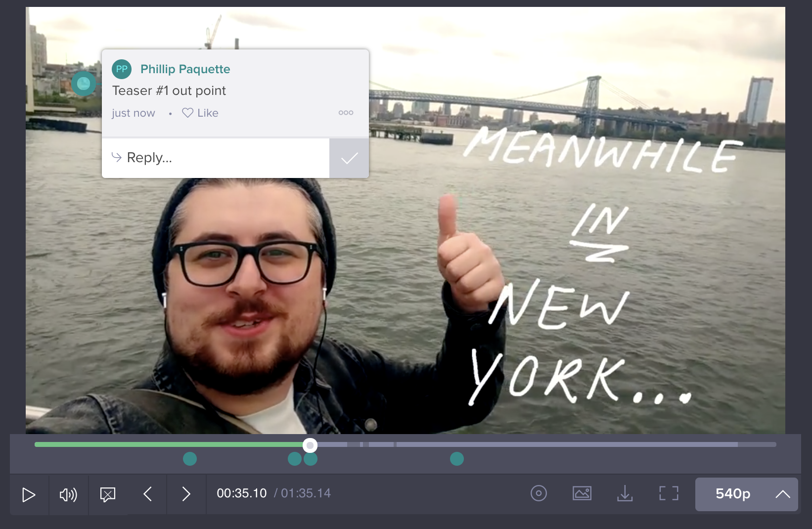Screen dimensions: 812x529
Task: Toggle play/pause on the video
Action: point(29,494)
